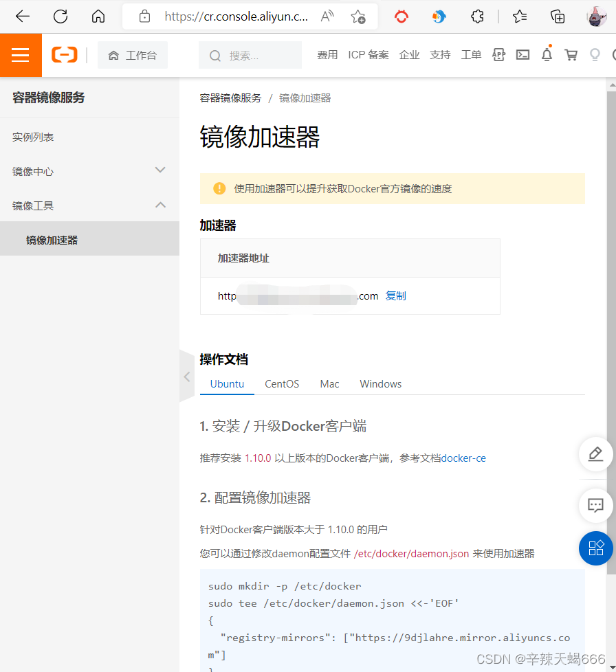Click the browser address bar URL
This screenshot has width=616, height=672.
(x=236, y=16)
